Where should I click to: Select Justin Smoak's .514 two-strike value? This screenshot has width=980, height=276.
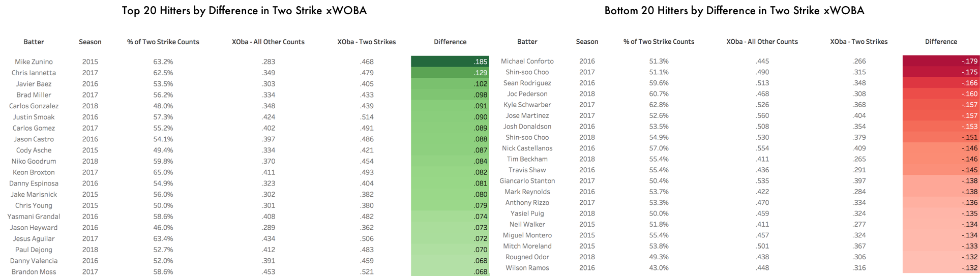(x=367, y=117)
